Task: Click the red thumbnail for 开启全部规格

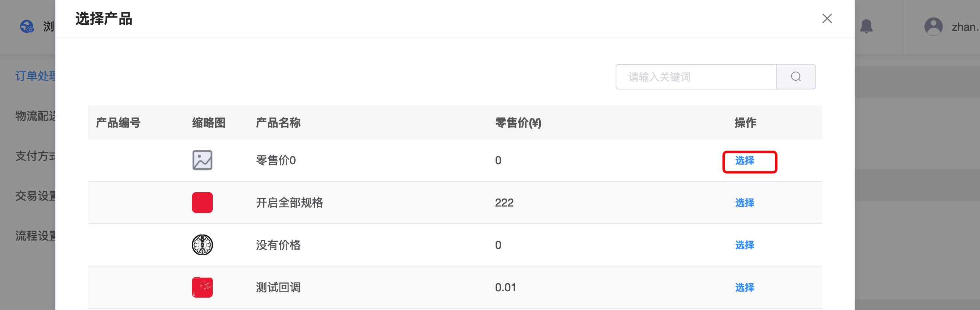Action: click(x=202, y=203)
